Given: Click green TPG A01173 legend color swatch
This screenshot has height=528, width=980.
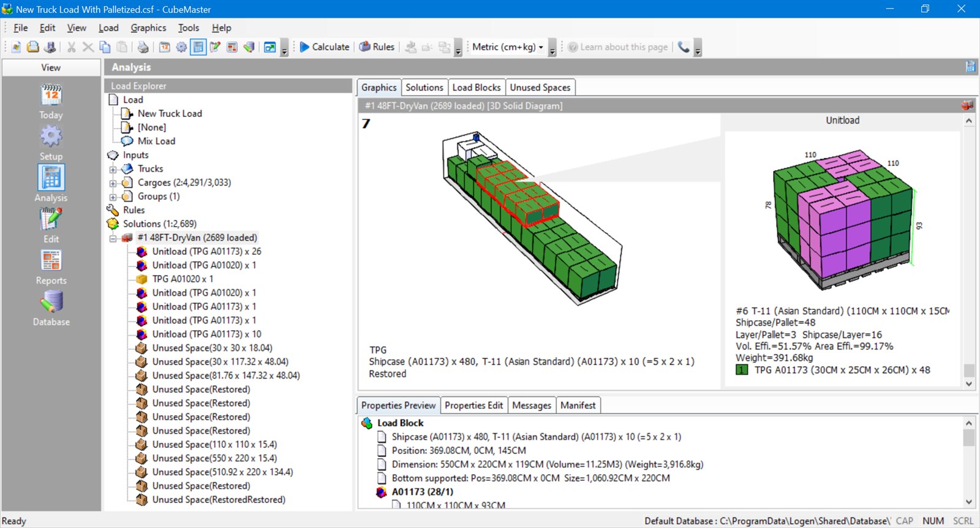Looking at the screenshot, I should (742, 370).
